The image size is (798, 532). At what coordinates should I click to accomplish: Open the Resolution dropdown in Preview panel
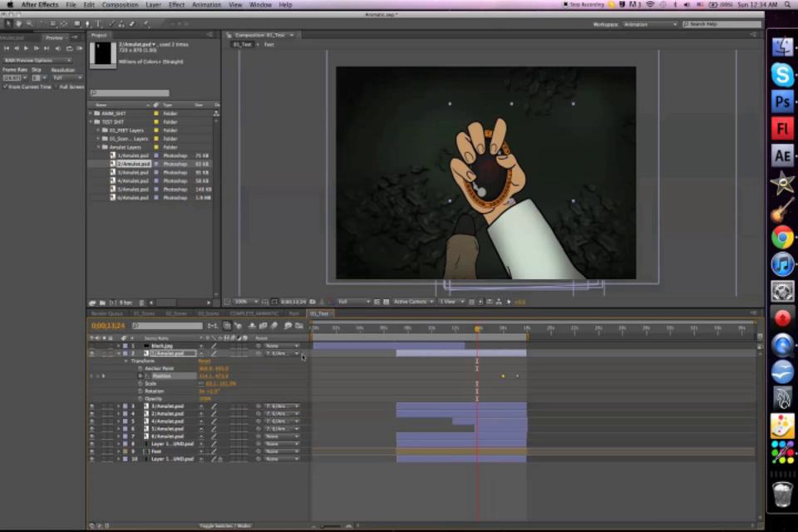(x=67, y=78)
